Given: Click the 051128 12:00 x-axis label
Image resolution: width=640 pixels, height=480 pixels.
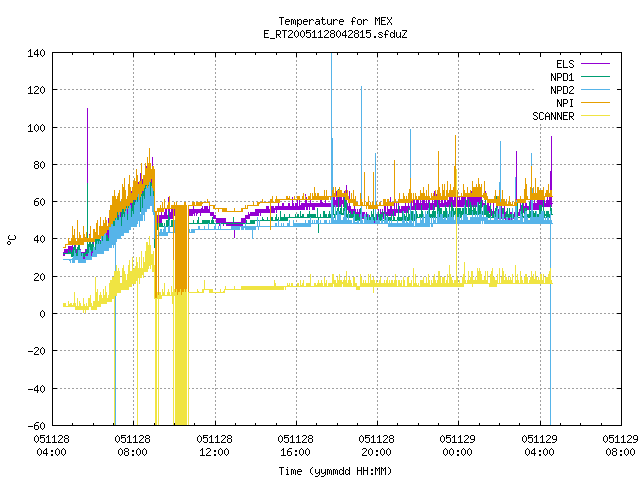Looking at the screenshot, I should pos(214,446).
